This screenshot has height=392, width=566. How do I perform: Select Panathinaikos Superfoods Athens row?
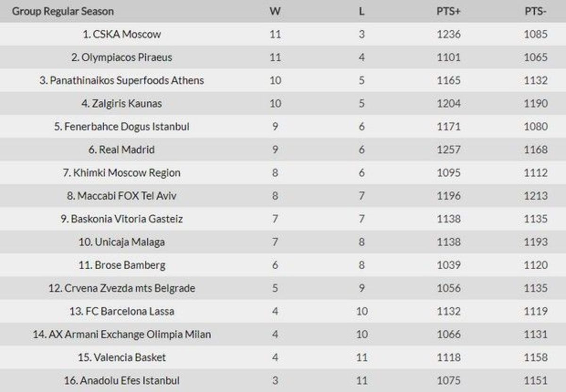(x=283, y=81)
